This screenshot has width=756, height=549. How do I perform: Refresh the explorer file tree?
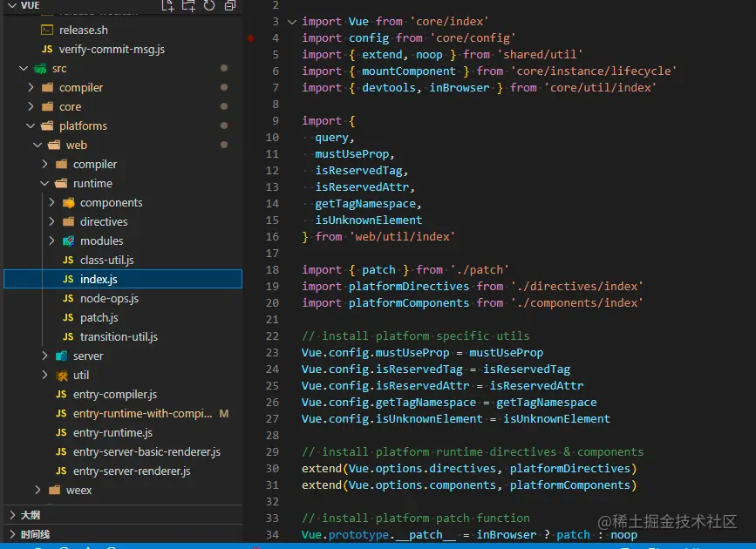pos(209,5)
